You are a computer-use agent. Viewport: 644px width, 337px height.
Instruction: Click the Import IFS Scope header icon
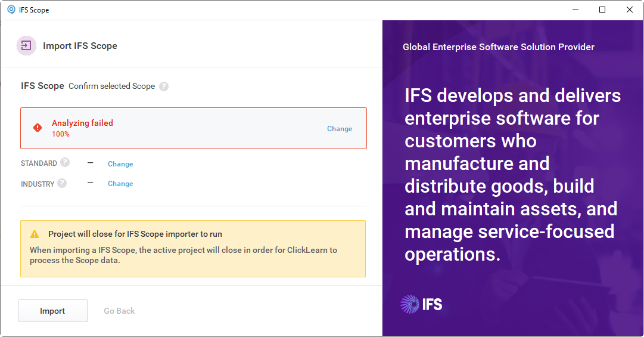26,45
